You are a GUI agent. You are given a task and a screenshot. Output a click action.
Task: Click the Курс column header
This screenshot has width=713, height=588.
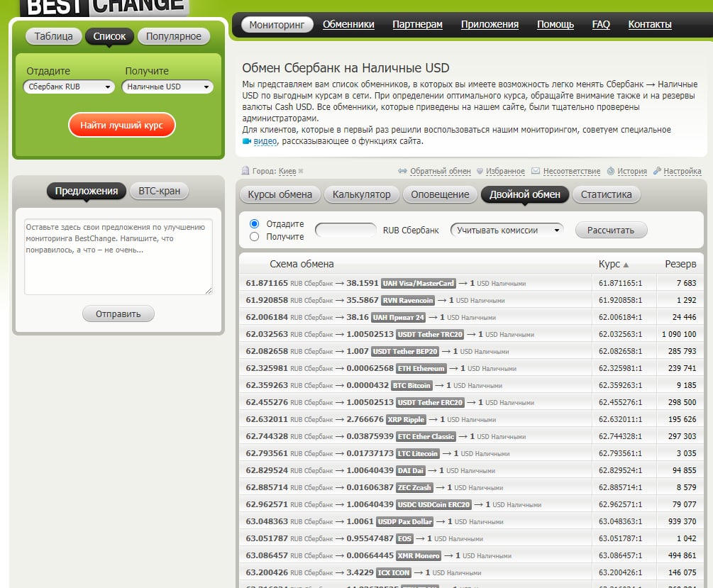coord(609,265)
